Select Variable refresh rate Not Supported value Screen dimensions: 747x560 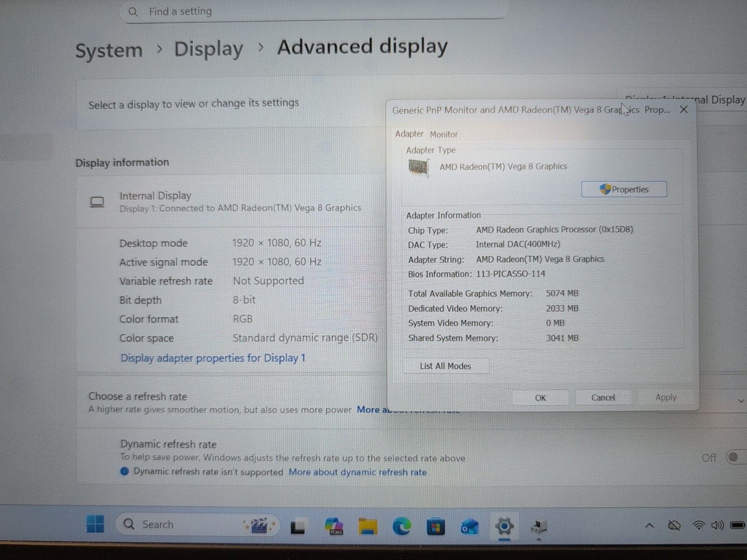(268, 281)
